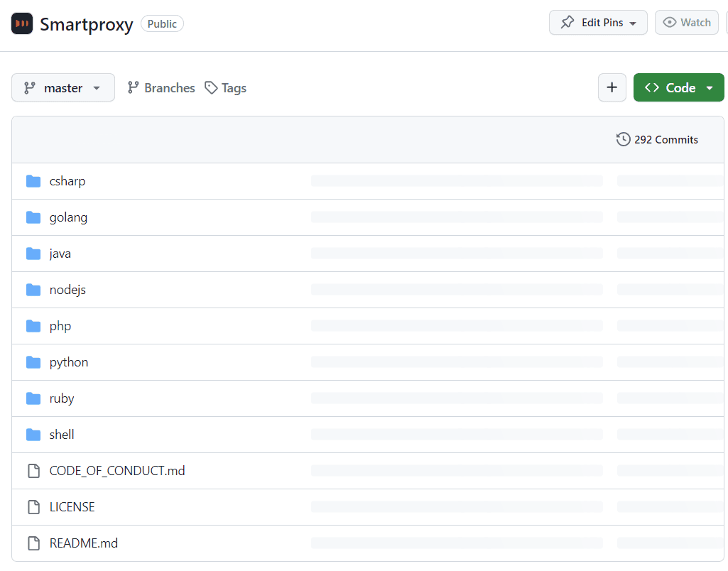Image resolution: width=728 pixels, height=571 pixels.
Task: Open the master branch selector
Action: tap(63, 87)
